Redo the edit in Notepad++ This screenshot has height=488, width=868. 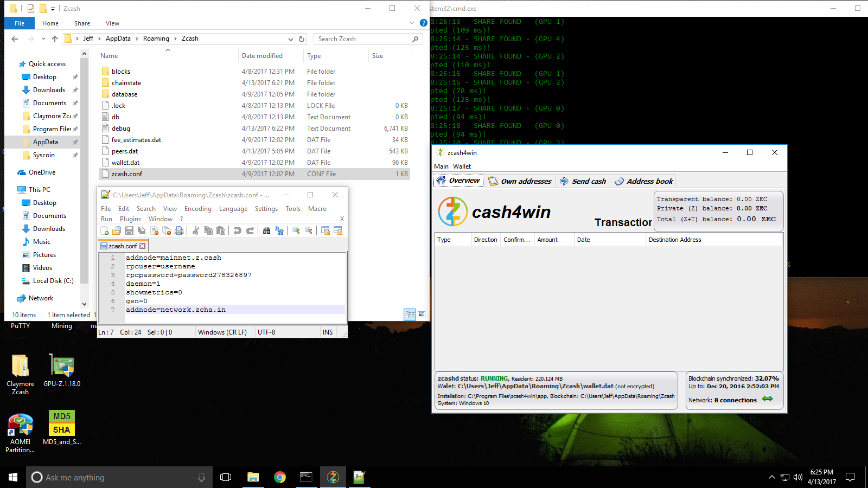click(x=250, y=231)
